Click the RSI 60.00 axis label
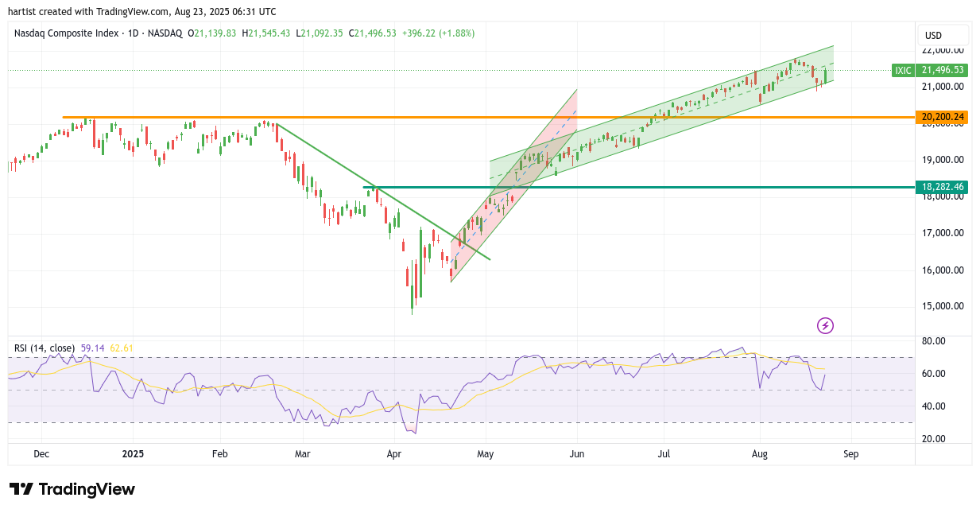 coord(934,374)
